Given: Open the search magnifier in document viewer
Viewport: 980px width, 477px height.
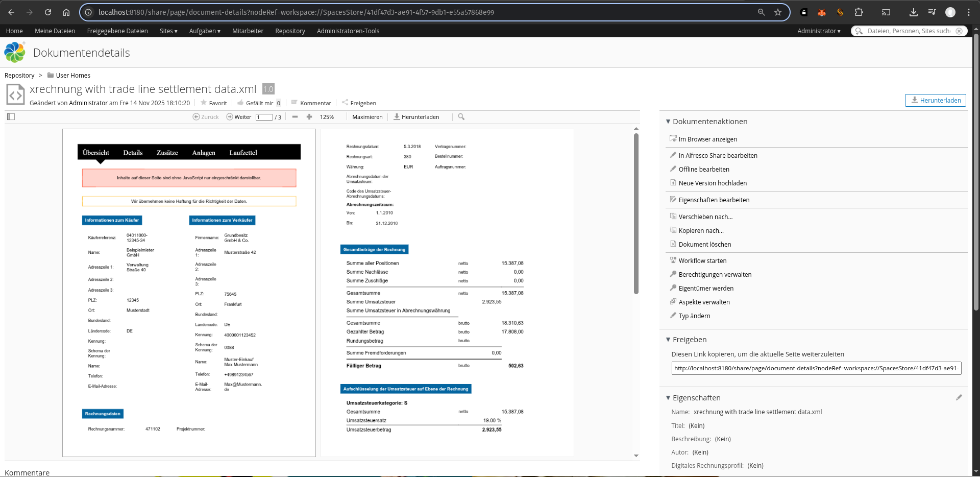Looking at the screenshot, I should [x=461, y=117].
